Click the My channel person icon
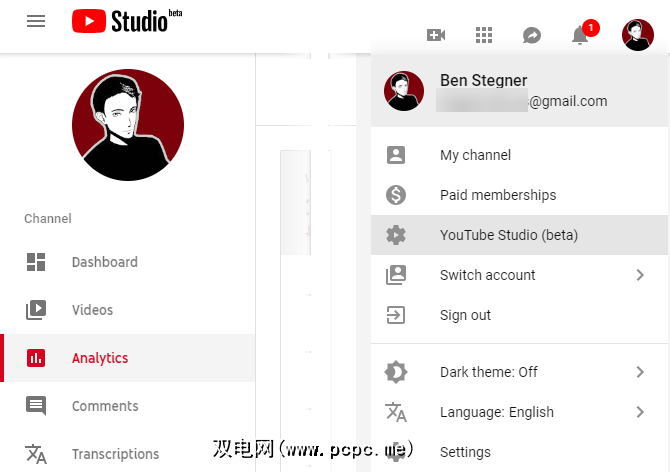 tap(396, 155)
